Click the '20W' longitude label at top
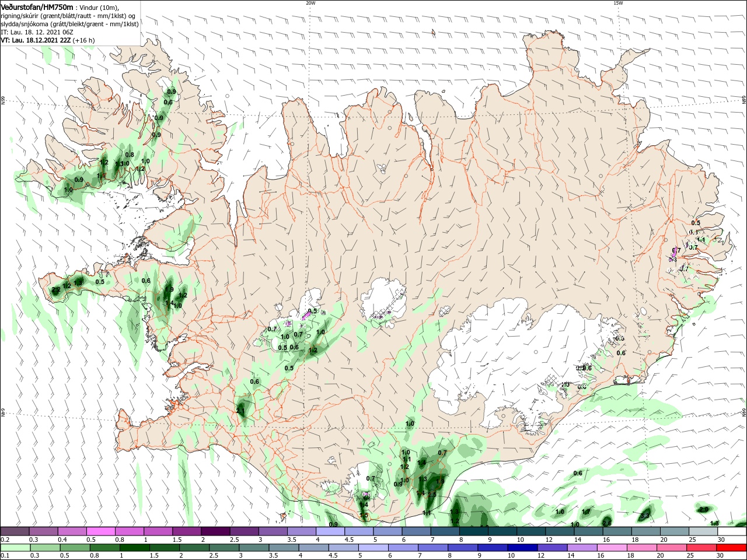Screen dimensions: 747x560 coord(310,2)
